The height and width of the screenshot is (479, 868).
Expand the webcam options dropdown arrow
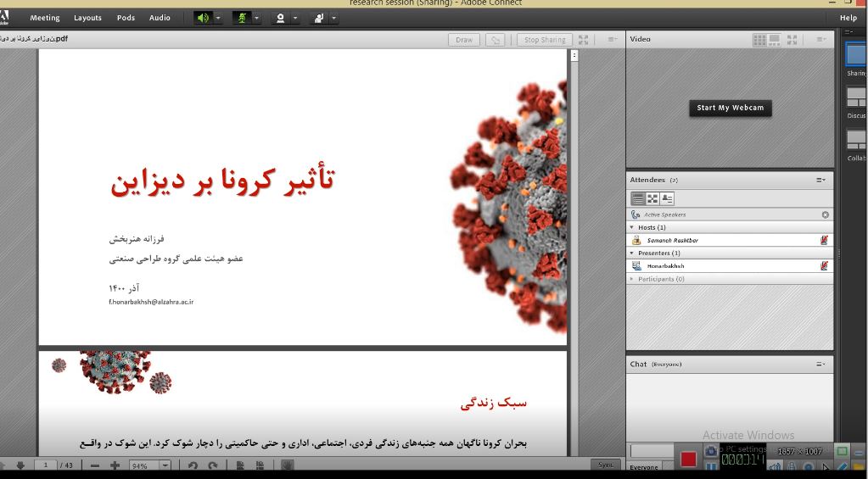click(295, 18)
